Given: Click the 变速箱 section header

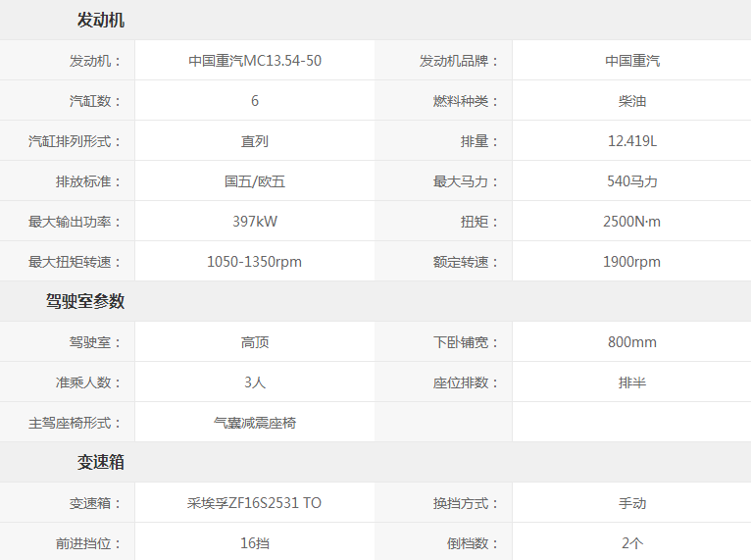Looking at the screenshot, I should pos(101,463).
